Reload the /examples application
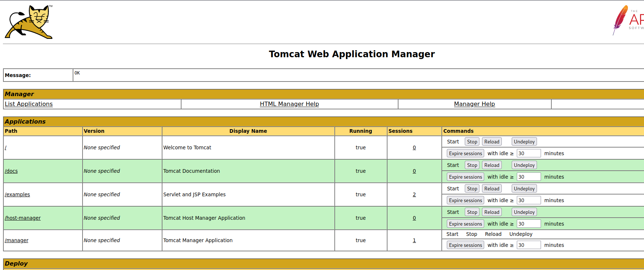Screen dimensions: 644x270 coord(492,189)
